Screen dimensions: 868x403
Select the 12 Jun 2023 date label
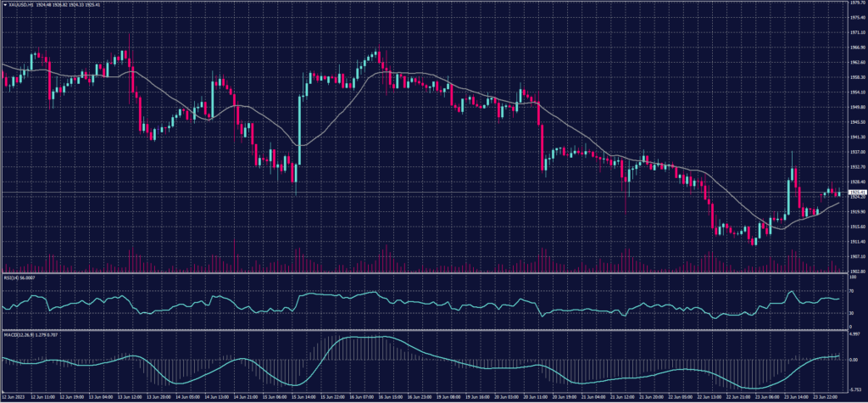click(x=14, y=396)
